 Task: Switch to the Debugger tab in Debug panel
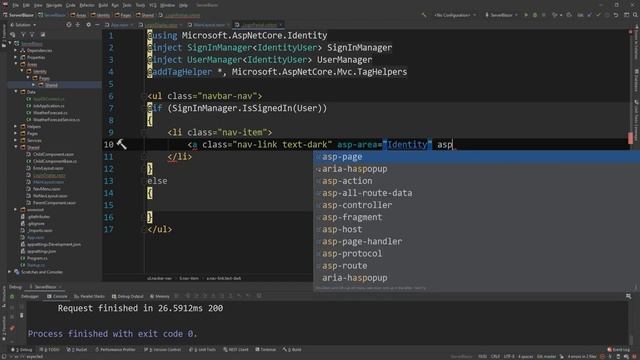coord(30,296)
